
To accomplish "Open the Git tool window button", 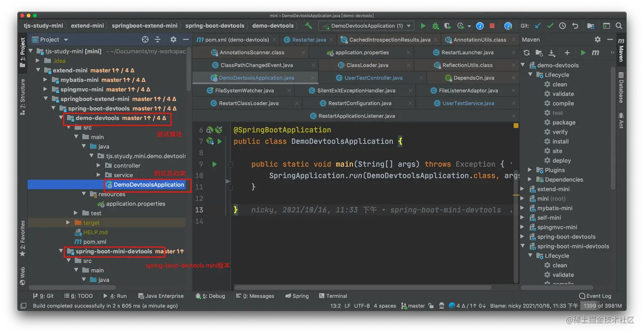I will tap(43, 296).
